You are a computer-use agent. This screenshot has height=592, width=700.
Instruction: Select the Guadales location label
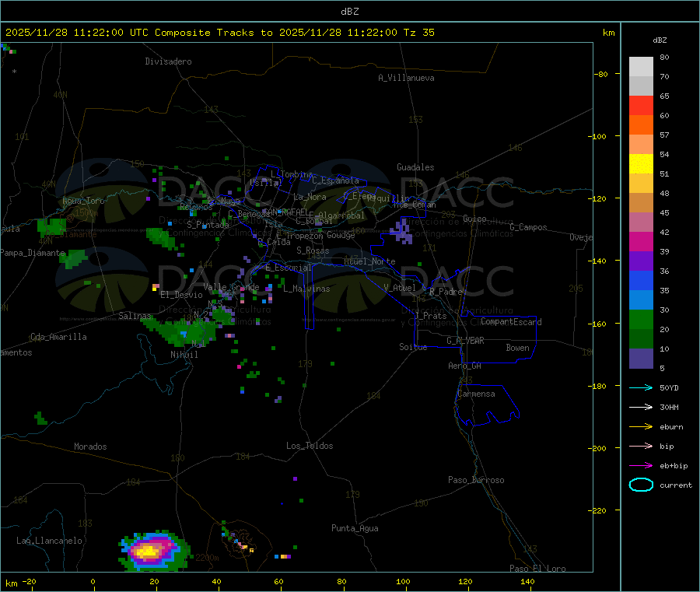click(x=415, y=167)
